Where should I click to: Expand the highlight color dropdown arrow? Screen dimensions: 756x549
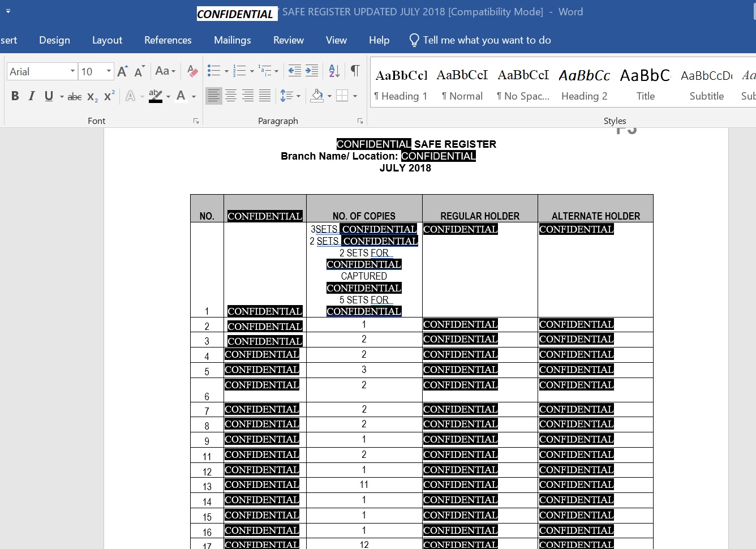coord(168,97)
